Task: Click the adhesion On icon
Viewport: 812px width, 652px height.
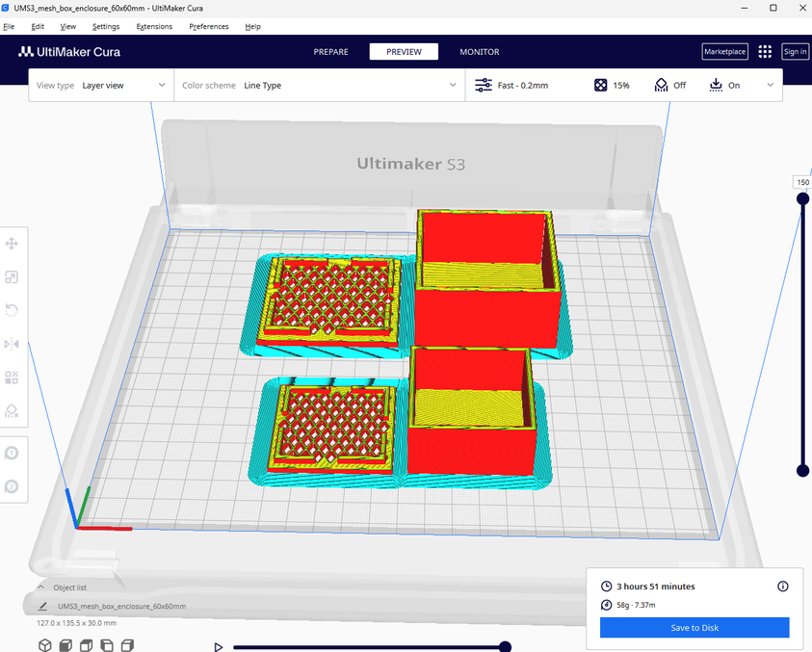Action: click(716, 86)
